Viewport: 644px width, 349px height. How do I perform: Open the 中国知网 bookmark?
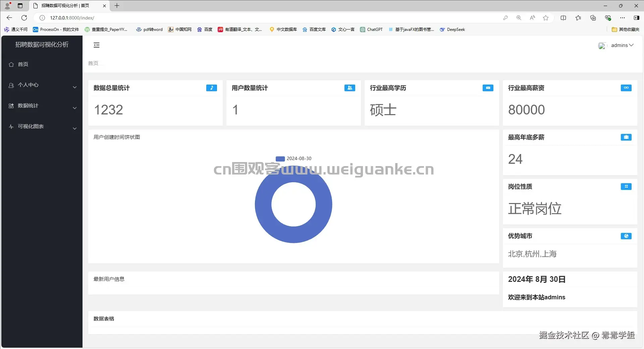180,30
